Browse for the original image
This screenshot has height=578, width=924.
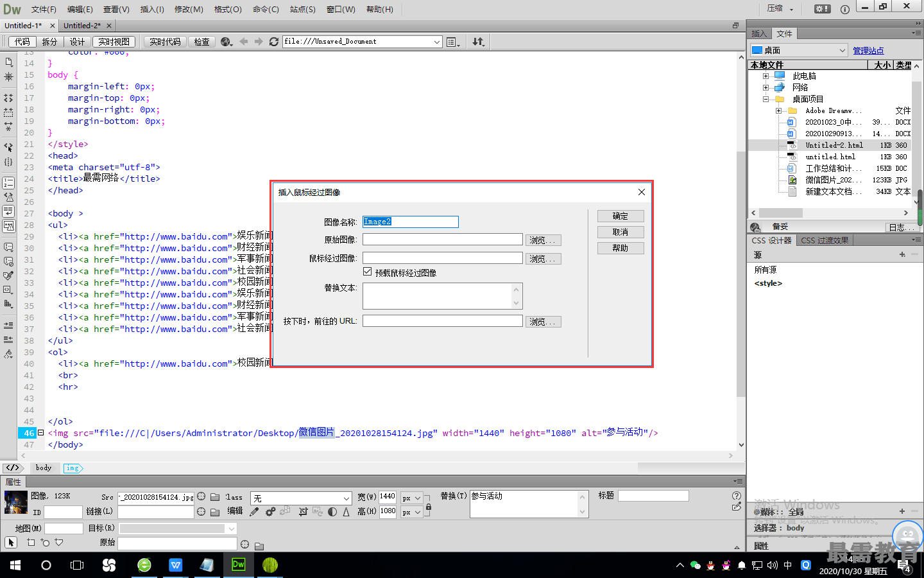click(543, 240)
